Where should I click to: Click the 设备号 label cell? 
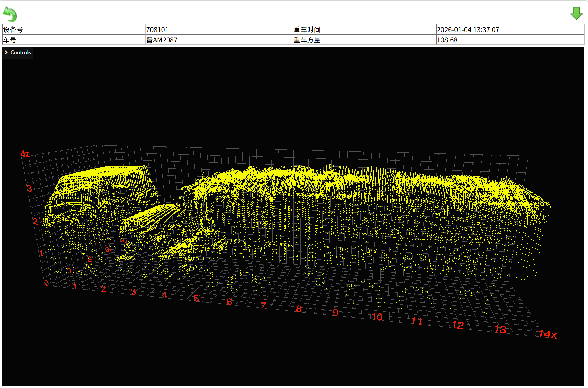[13, 30]
